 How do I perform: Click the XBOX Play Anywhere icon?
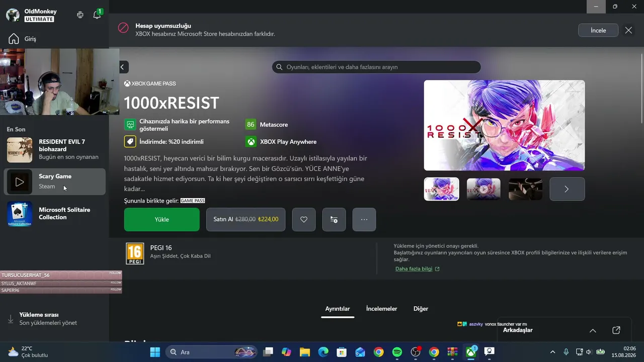251,142
